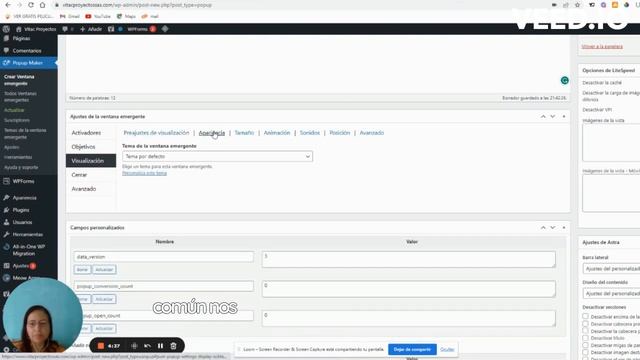This screenshot has height=360, width=640.
Task: Open the browser home page icon
Action: [x=42, y=5]
